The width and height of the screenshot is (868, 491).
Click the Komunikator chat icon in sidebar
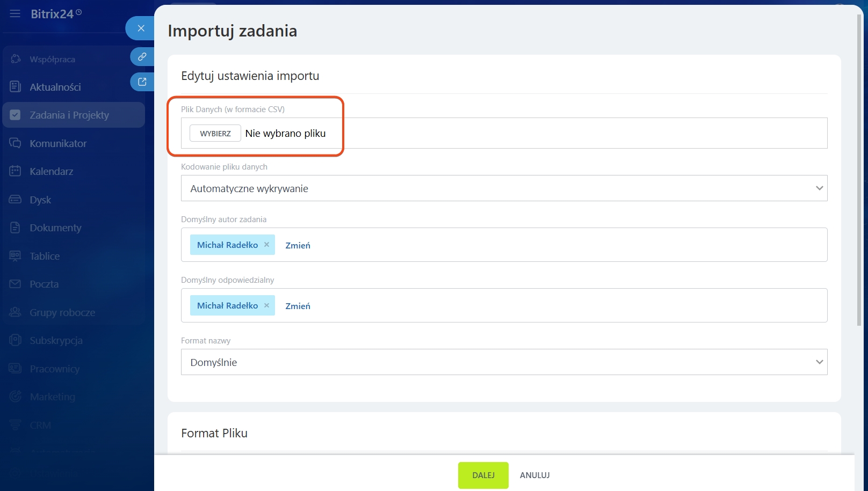(15, 143)
